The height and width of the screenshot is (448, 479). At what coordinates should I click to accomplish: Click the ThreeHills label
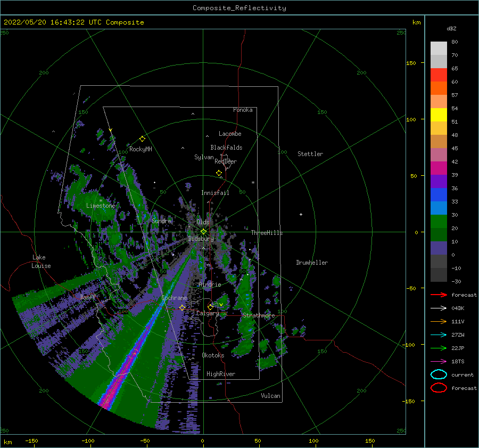267,233
